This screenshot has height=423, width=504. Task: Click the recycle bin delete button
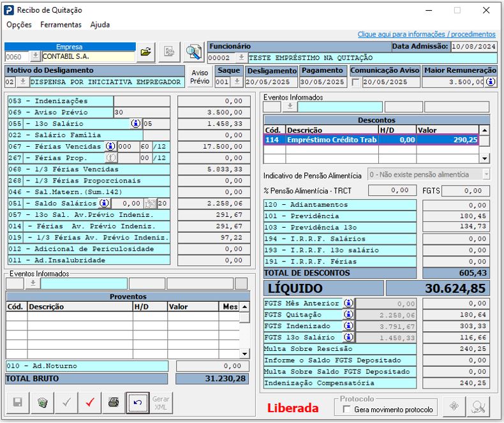point(42,403)
